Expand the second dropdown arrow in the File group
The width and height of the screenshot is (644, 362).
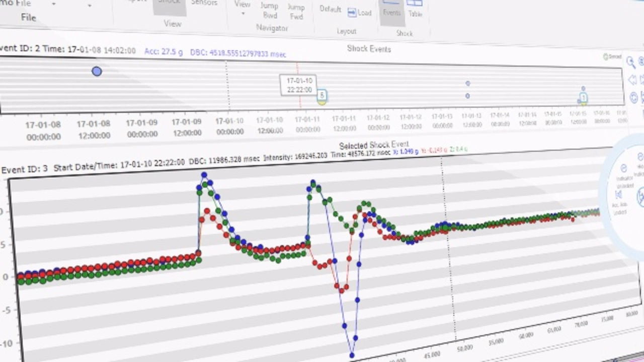click(90, 6)
